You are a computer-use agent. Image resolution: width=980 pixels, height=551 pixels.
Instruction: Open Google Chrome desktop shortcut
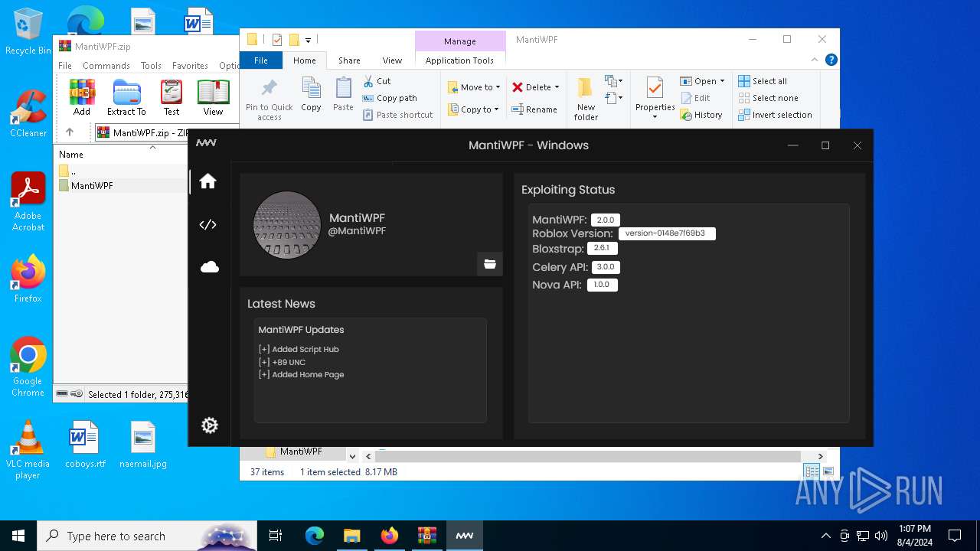click(28, 367)
